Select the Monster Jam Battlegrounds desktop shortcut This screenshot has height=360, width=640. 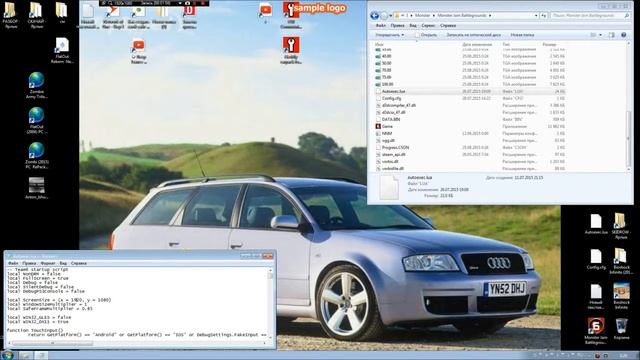[x=596, y=331]
